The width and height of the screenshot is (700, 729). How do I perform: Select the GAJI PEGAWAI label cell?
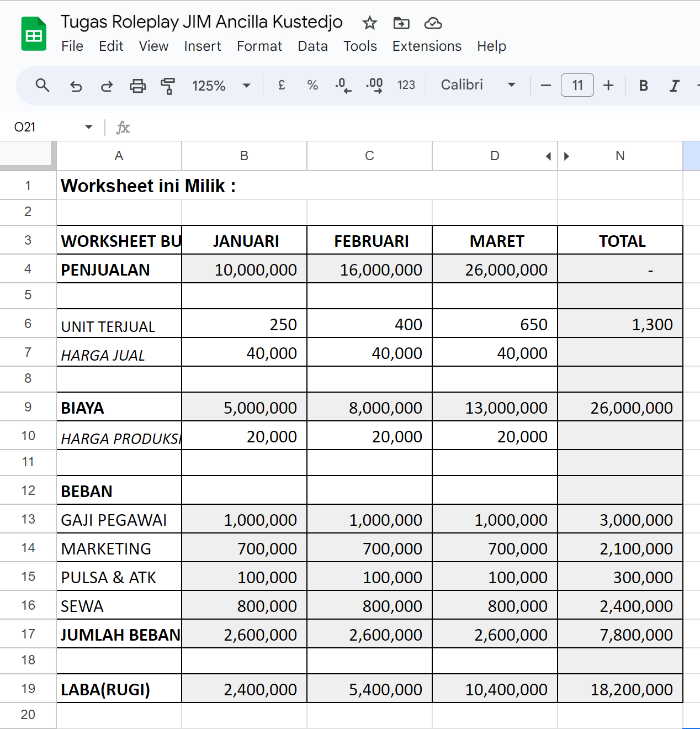click(119, 519)
